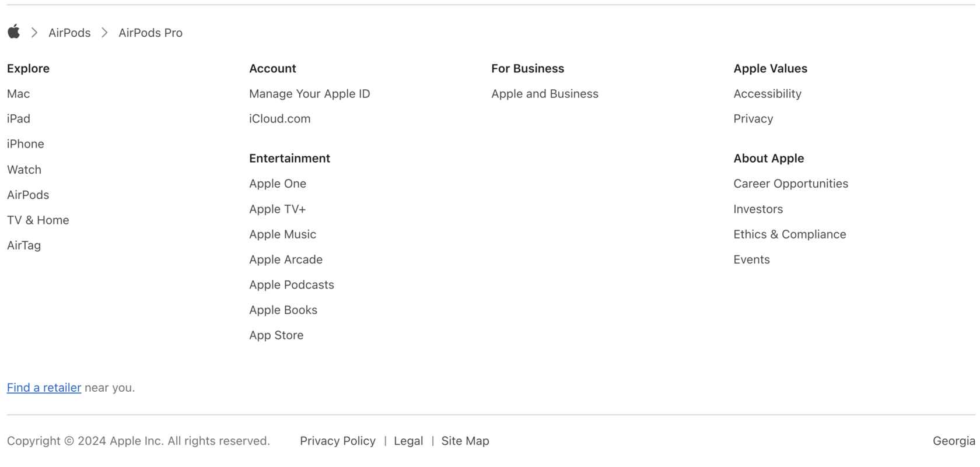Image resolution: width=980 pixels, height=467 pixels.
Task: Select Ethics & Compliance link
Action: [x=789, y=234]
